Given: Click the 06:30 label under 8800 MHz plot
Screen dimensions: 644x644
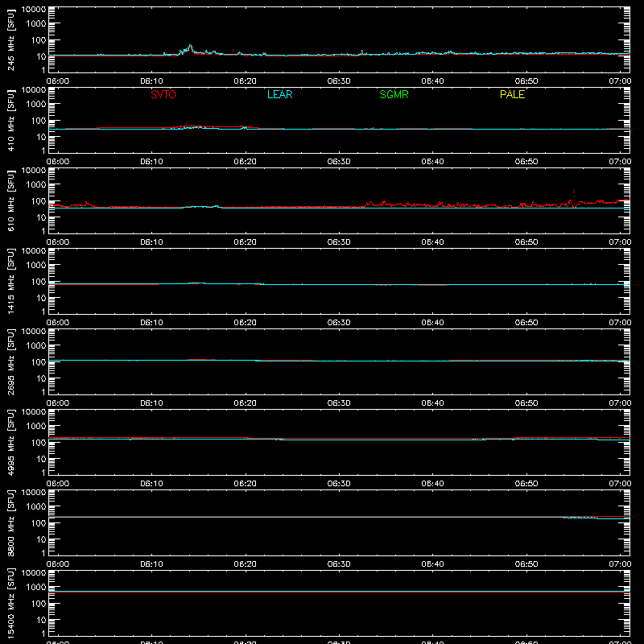Looking at the screenshot, I should click(339, 564).
